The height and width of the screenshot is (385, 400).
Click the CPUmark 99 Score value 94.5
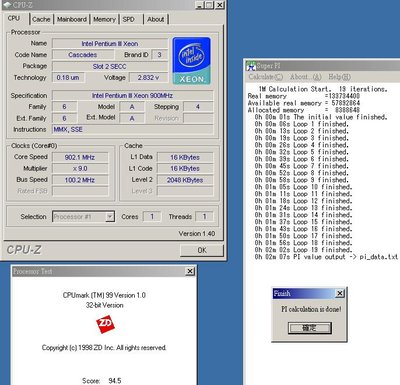tap(115, 381)
